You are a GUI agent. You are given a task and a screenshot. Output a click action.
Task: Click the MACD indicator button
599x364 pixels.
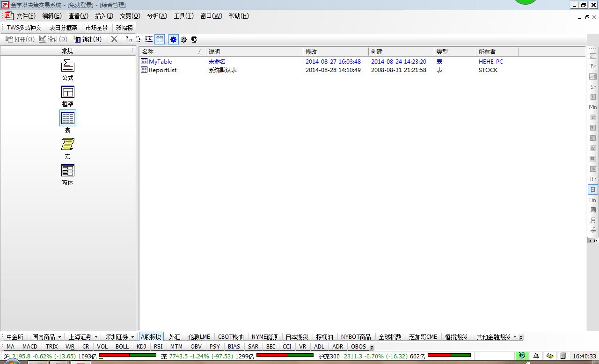[29, 347]
